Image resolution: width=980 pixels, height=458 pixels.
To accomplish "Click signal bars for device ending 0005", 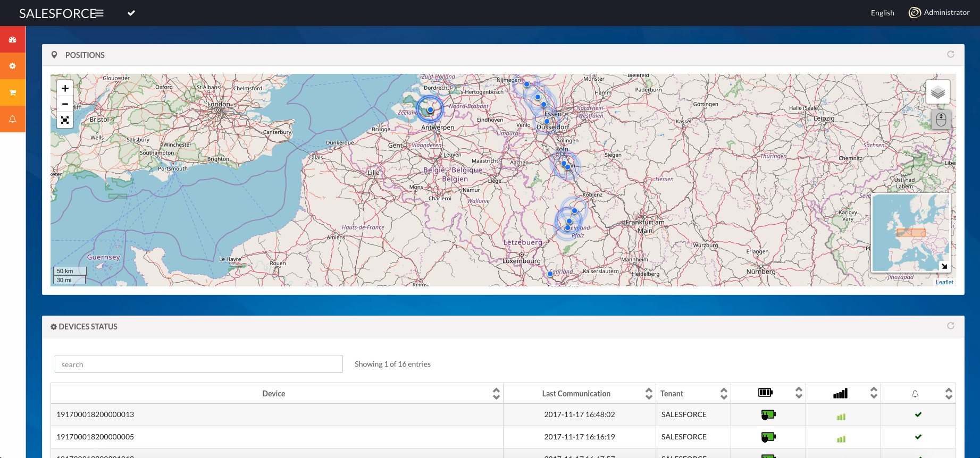I will tap(841, 439).
